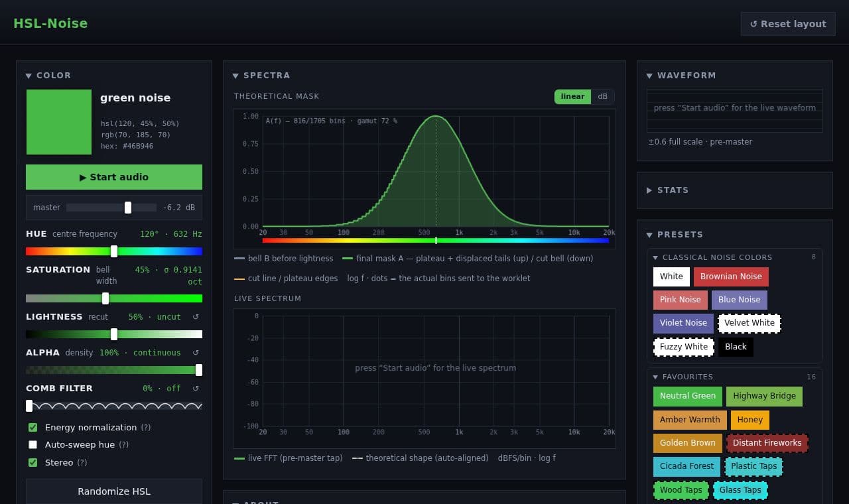
Task: Click the Comb Filter slider handle
Action: point(29,406)
